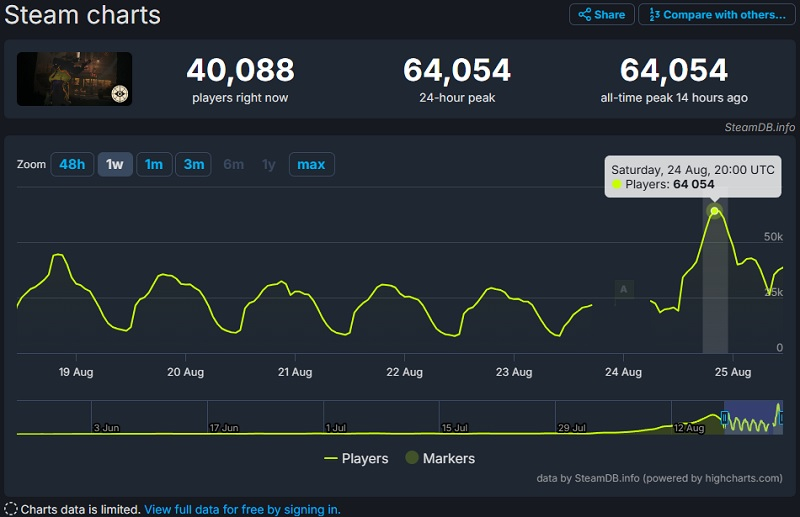Toggle the Players series in legend

(357, 458)
